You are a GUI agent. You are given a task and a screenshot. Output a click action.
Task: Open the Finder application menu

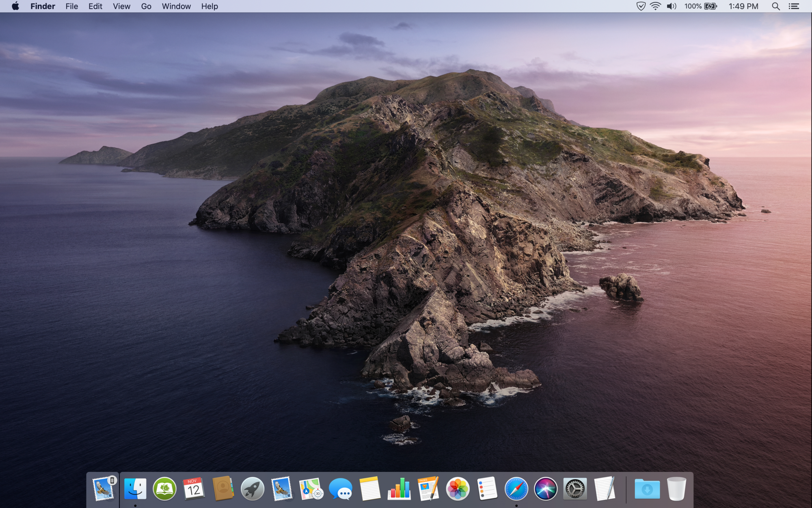[43, 6]
